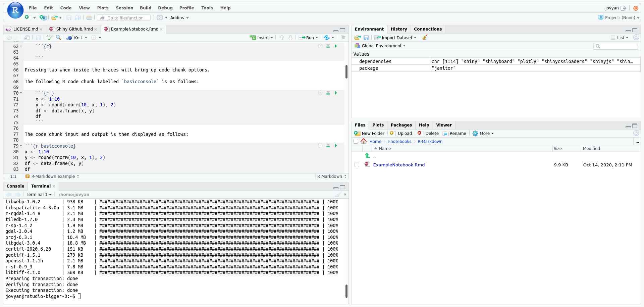Image resolution: width=644 pixels, height=307 pixels.
Task: Click the clear workspace broom icon
Action: (x=425, y=38)
